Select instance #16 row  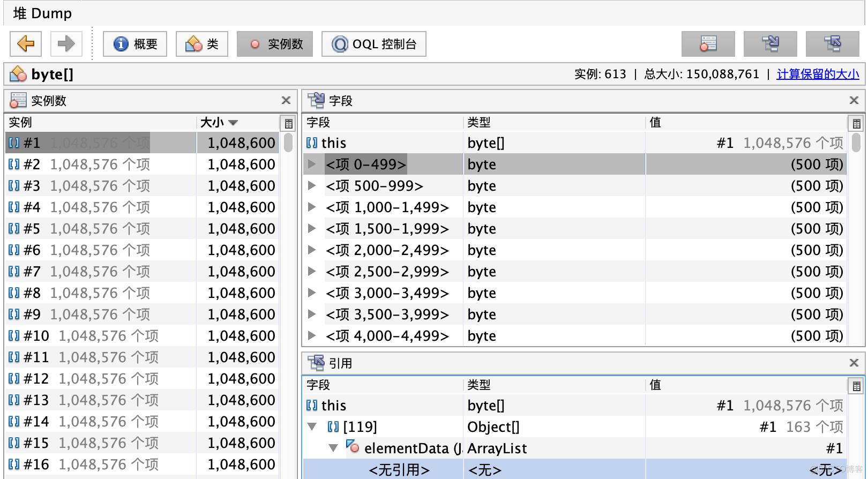coord(142,465)
